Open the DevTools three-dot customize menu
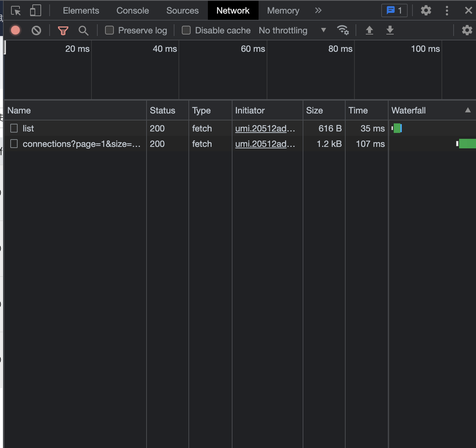Viewport: 476px width, 448px height. 447,11
